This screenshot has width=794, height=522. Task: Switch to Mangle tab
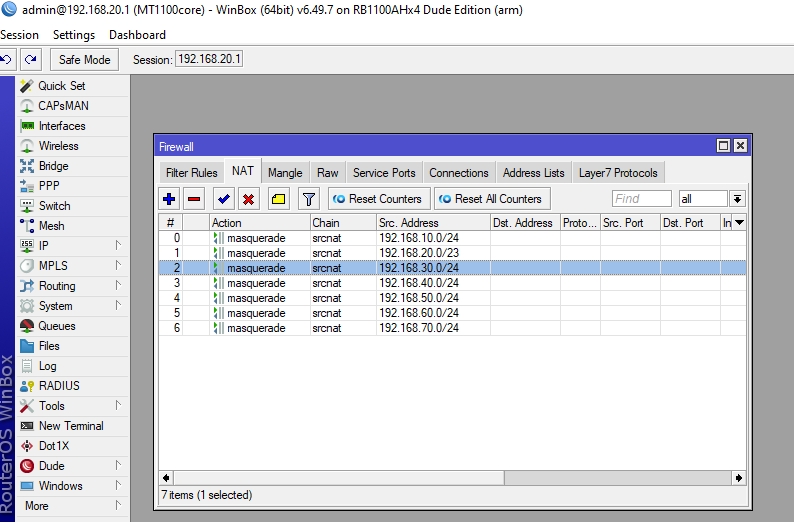click(285, 173)
